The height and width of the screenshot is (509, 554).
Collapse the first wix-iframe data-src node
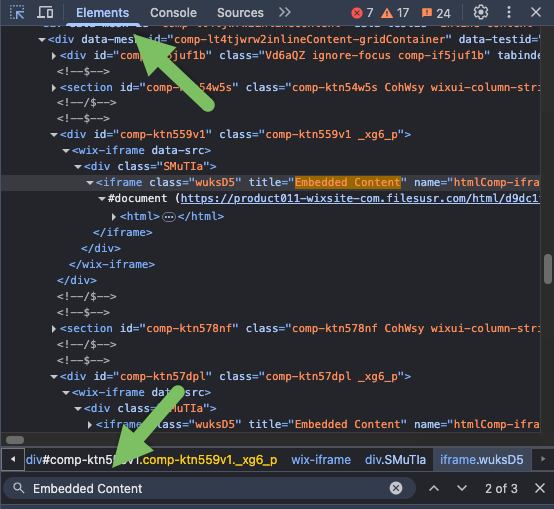[x=66, y=151]
